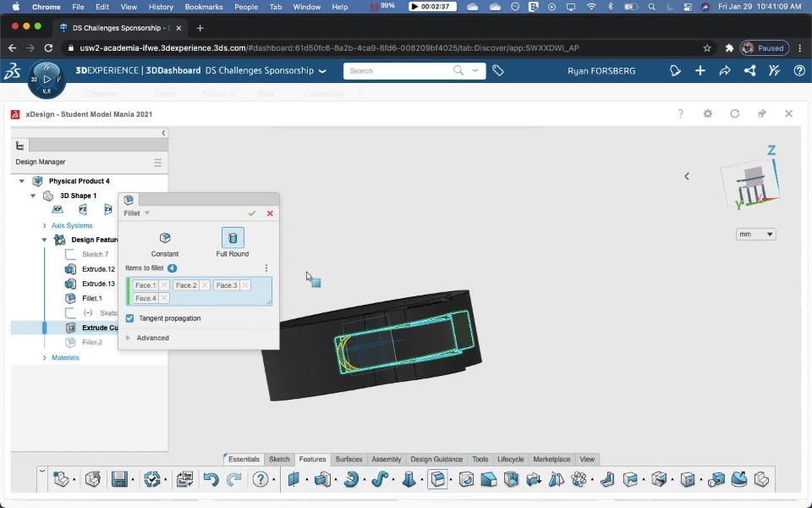This screenshot has height=508, width=812.
Task: Open the Bookmarks menu in the menu bar
Action: 202,7
